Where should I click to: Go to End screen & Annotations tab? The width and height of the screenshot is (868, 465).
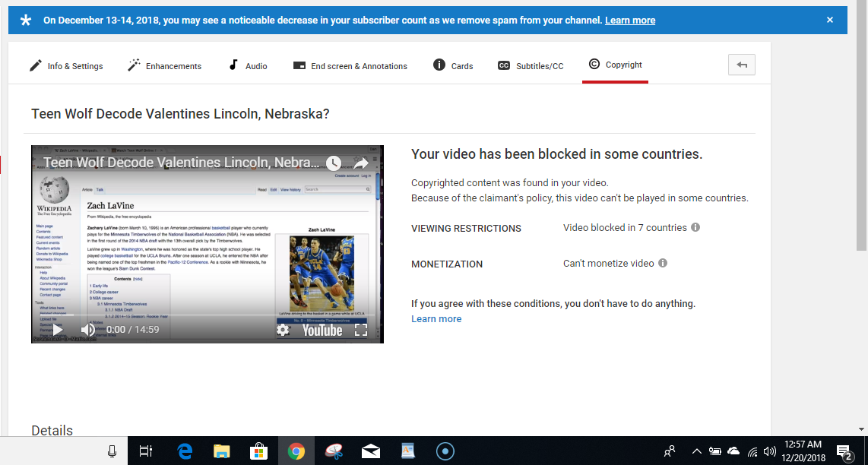[x=350, y=66]
